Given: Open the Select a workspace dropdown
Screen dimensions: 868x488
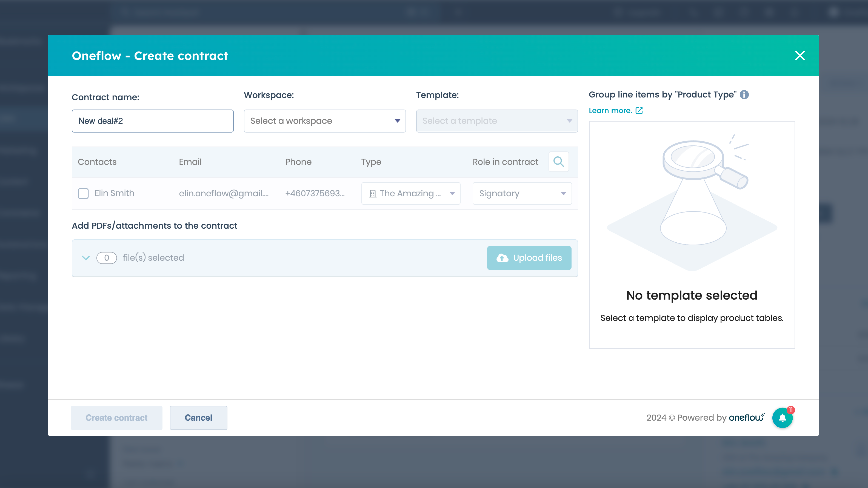Looking at the screenshot, I should coord(324,121).
